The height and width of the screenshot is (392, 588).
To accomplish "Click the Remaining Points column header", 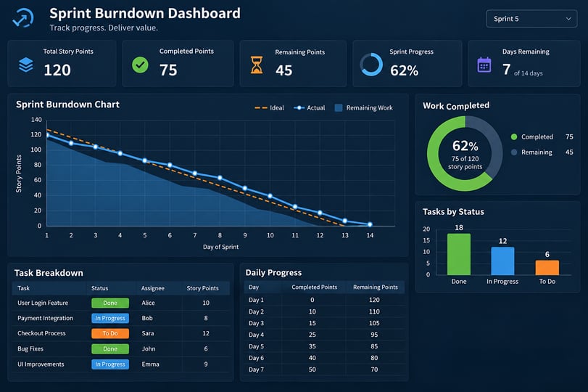I will (376, 287).
